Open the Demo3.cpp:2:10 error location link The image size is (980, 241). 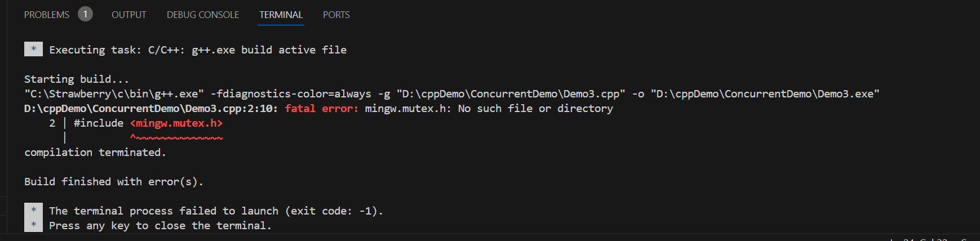coord(150,108)
